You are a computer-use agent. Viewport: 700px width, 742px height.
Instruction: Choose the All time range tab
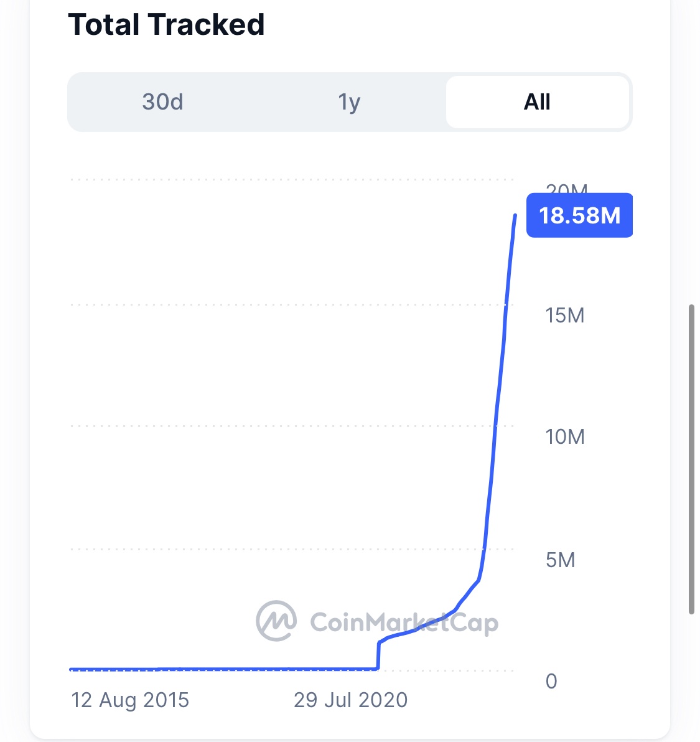pyautogui.click(x=537, y=101)
